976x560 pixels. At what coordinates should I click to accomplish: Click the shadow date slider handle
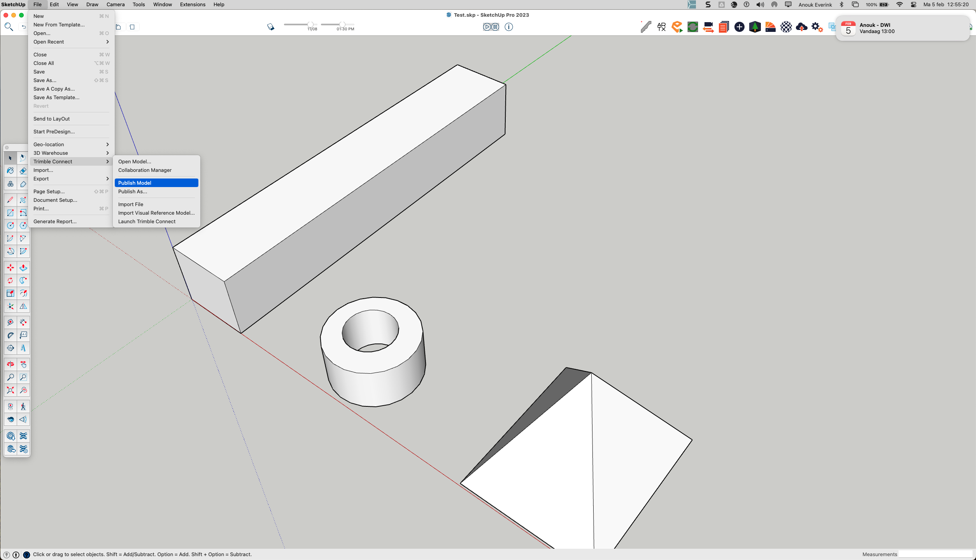310,24
